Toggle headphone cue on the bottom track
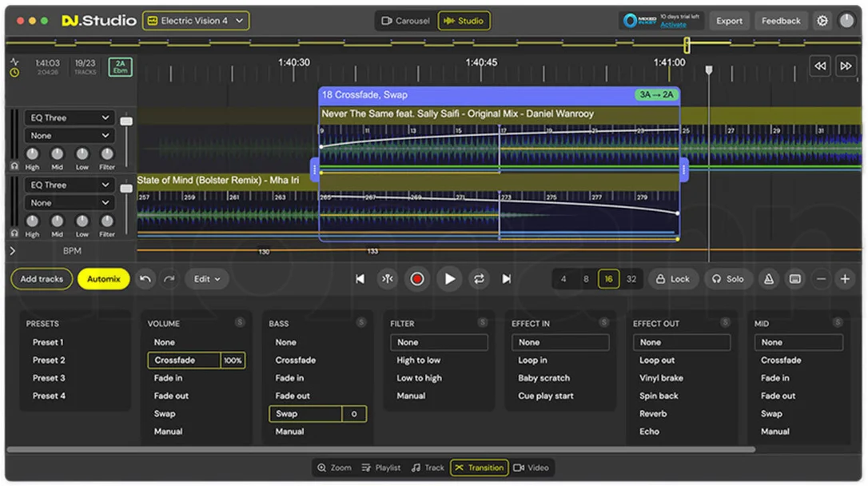The width and height of the screenshot is (868, 486). click(x=14, y=233)
